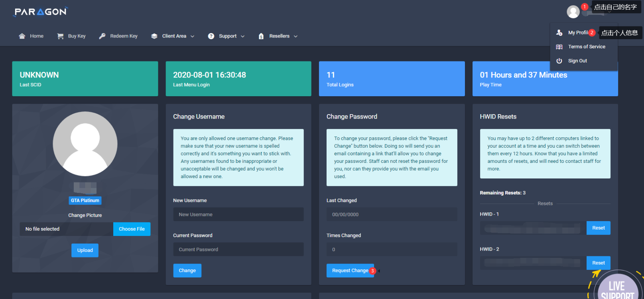Click the user avatar in header

pyautogui.click(x=573, y=12)
